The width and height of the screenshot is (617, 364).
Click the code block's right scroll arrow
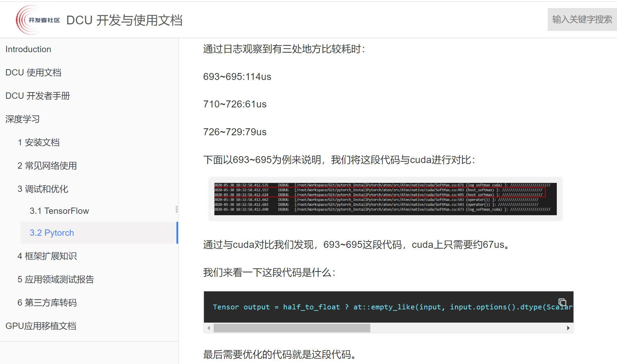click(x=568, y=328)
